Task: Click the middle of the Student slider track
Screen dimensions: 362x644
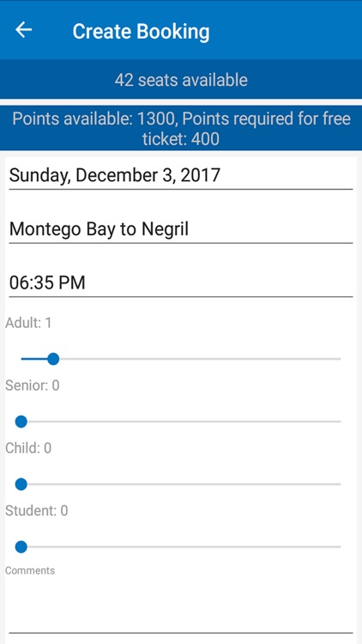Action: (x=181, y=547)
